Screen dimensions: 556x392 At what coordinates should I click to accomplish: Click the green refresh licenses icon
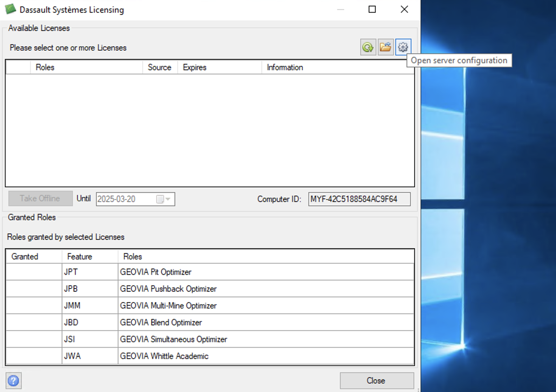pos(368,47)
